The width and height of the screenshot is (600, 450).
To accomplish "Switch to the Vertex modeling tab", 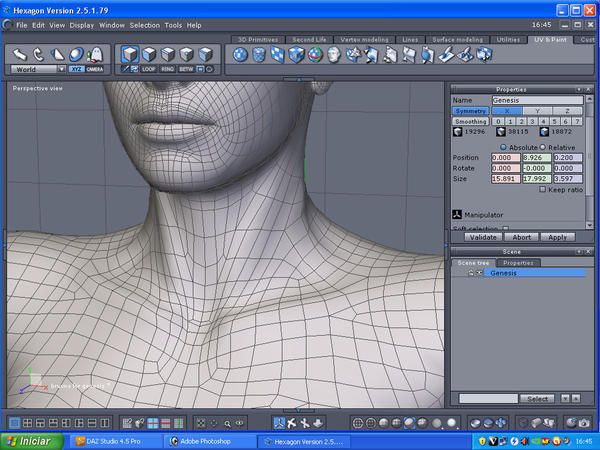I will [365, 40].
